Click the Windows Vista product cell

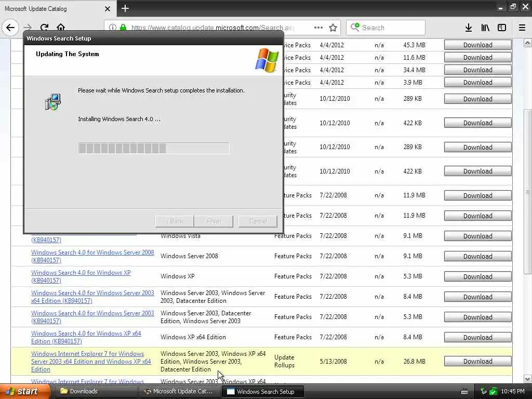tap(180, 236)
